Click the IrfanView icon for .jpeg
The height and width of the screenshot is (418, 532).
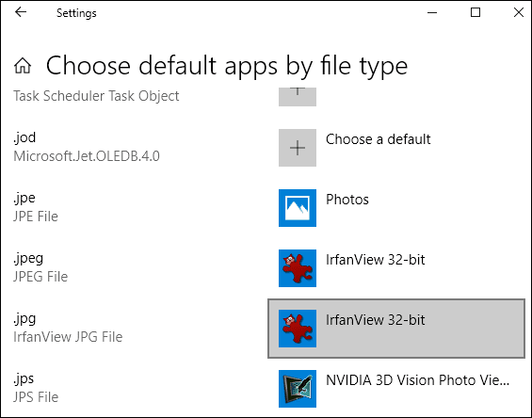pyautogui.click(x=298, y=268)
